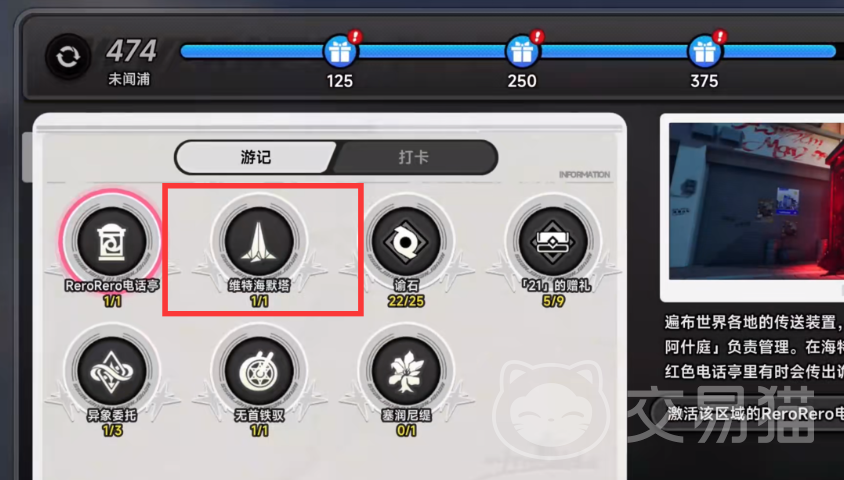Select the 塞润尼缇 flower icon

pyautogui.click(x=406, y=371)
